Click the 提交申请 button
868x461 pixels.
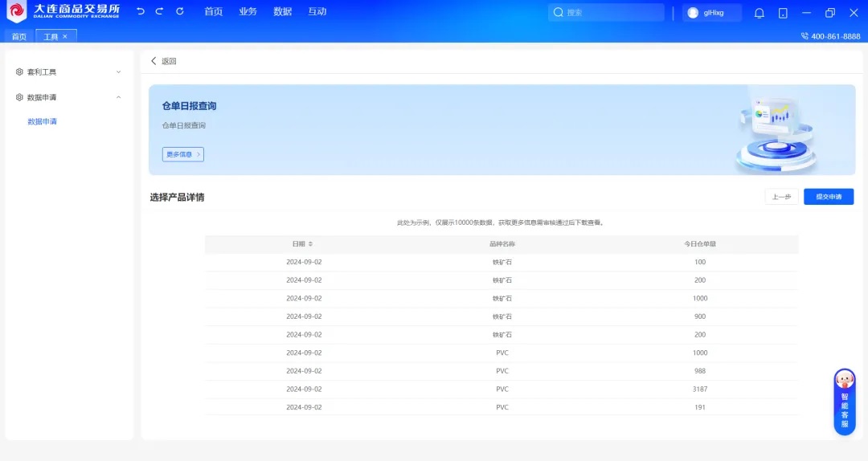click(x=828, y=197)
